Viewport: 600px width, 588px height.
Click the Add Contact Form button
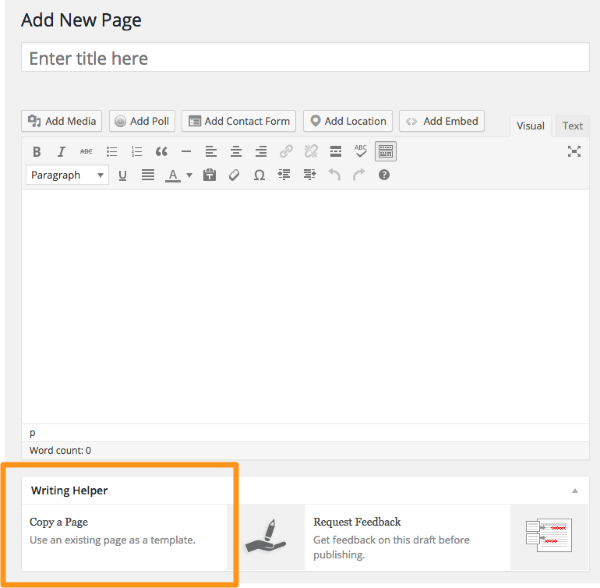(238, 121)
